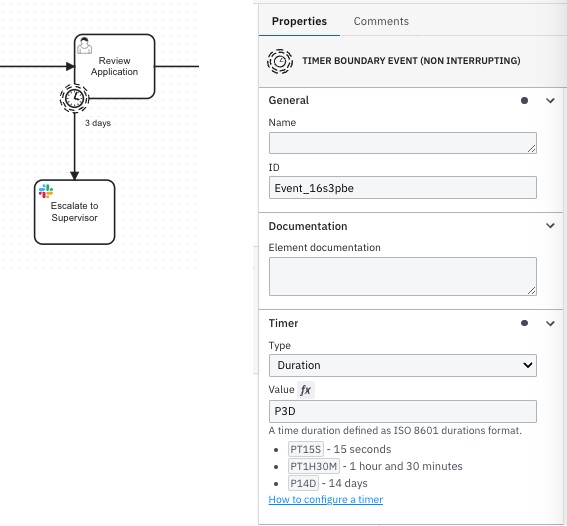Toggle FEEL expression fx for Value
567x526 pixels.
306,390
